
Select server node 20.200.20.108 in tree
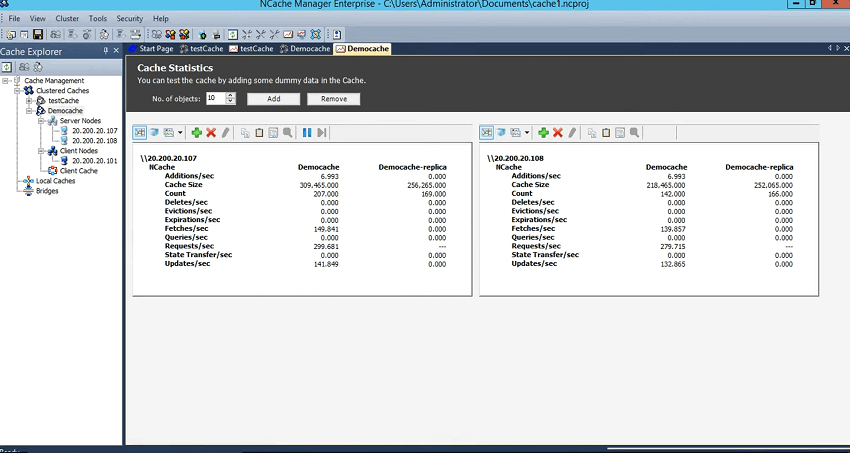click(x=94, y=141)
